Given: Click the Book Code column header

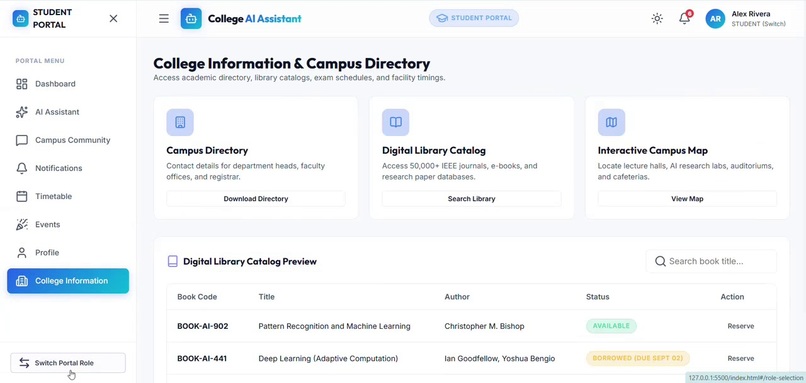Looking at the screenshot, I should coord(197,297).
